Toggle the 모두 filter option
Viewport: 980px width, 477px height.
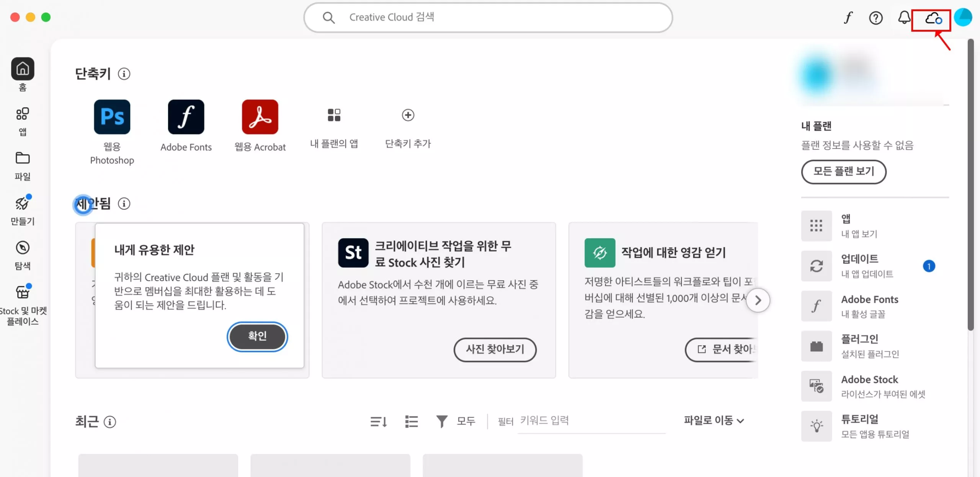pos(456,421)
